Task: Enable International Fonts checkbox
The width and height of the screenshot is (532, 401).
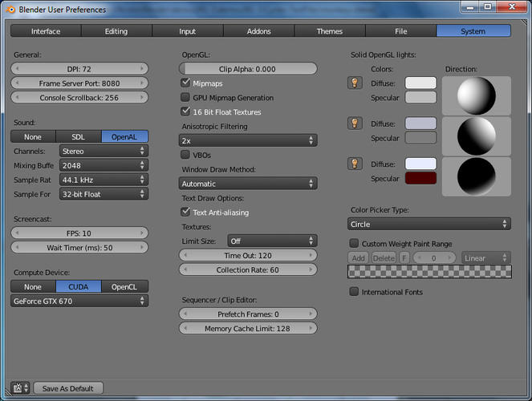Action: 354,291
